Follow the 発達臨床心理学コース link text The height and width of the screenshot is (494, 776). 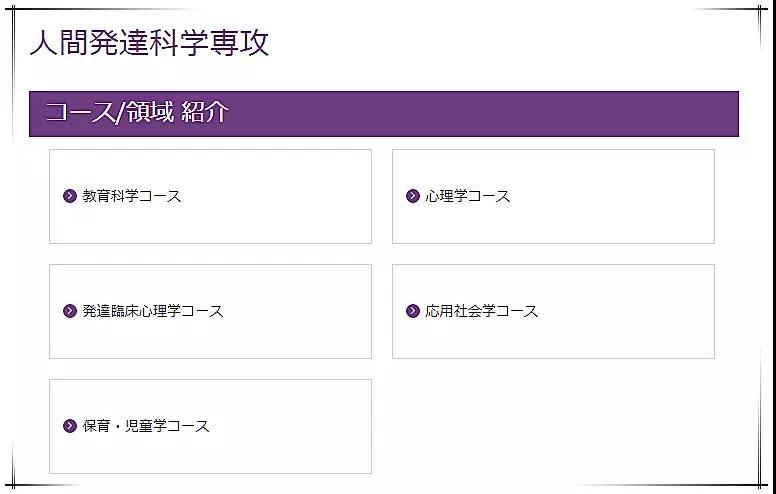pyautogui.click(x=153, y=311)
